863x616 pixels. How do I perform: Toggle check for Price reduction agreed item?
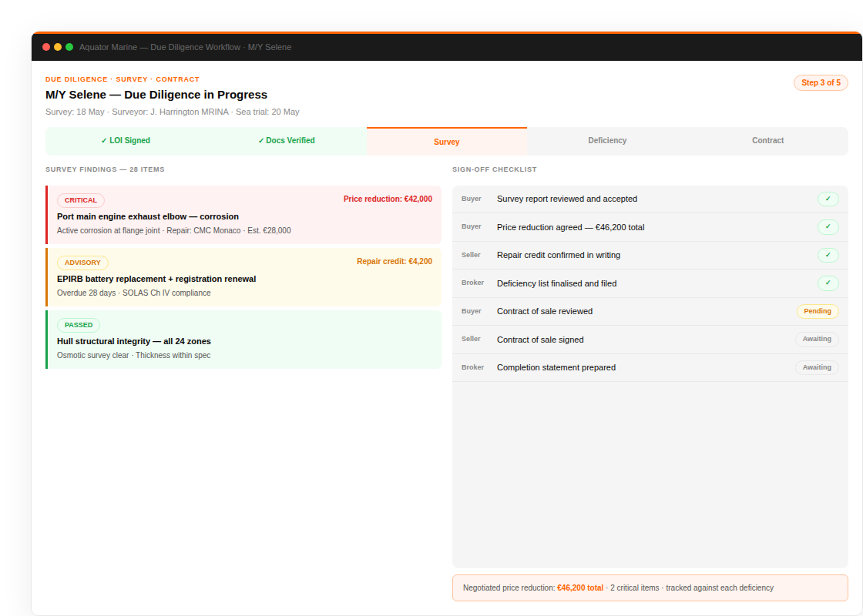828,227
